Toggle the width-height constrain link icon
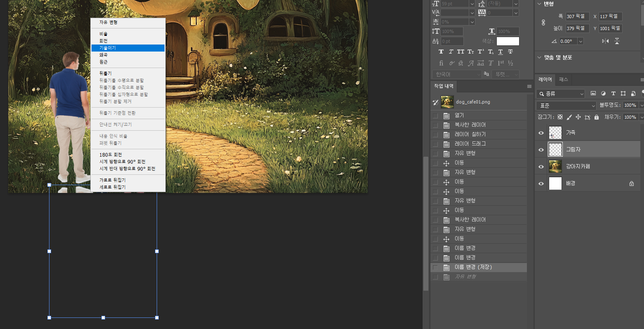This screenshot has height=329, width=644. point(543,22)
